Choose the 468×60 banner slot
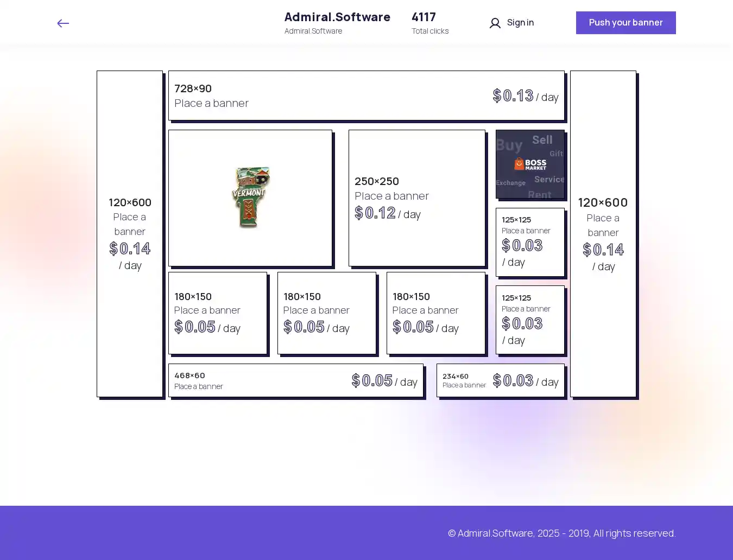 (295, 380)
